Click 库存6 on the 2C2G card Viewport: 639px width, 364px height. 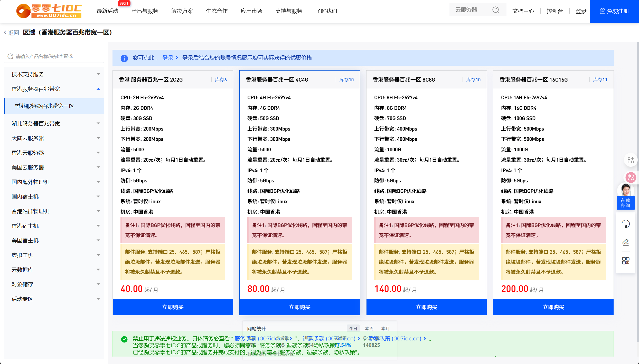[221, 80]
